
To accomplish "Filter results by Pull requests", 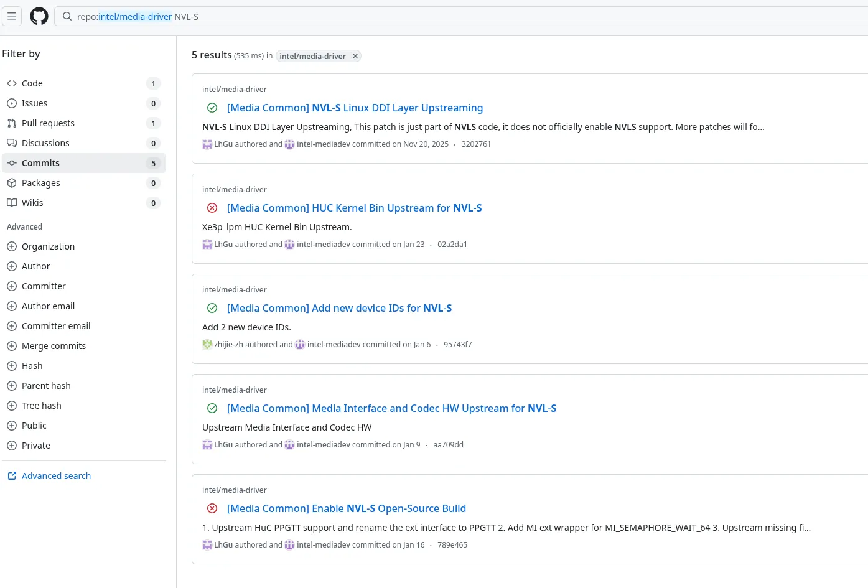I will pos(48,123).
